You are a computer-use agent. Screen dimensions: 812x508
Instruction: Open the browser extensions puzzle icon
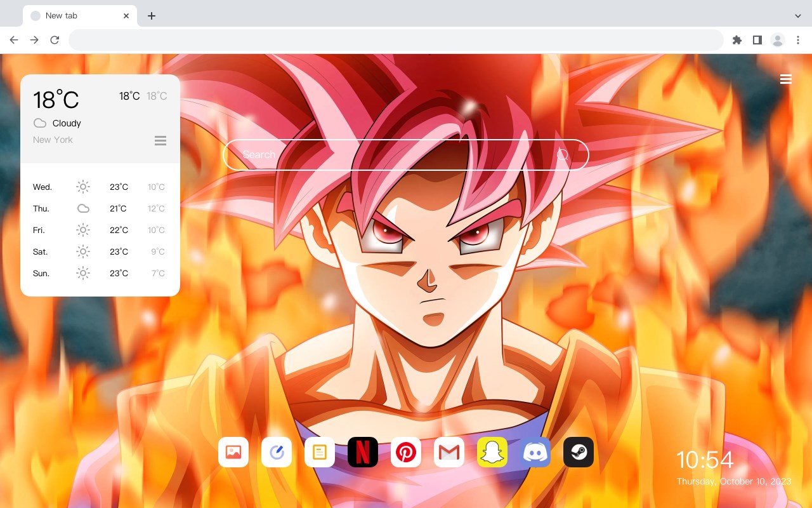pos(737,40)
